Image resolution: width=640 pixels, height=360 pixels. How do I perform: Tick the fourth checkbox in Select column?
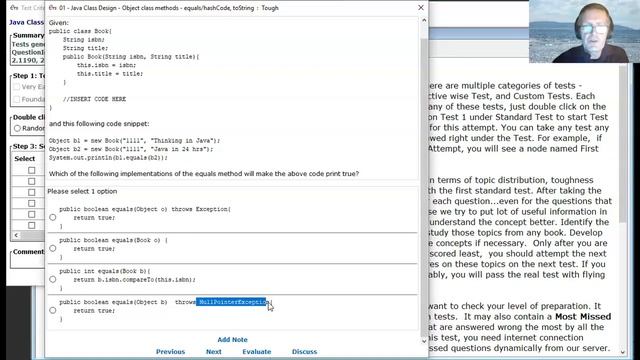(x=31, y=203)
